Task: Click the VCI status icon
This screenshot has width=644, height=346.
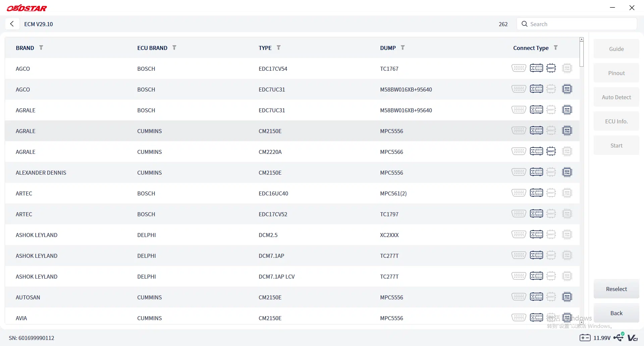Action: (x=633, y=338)
